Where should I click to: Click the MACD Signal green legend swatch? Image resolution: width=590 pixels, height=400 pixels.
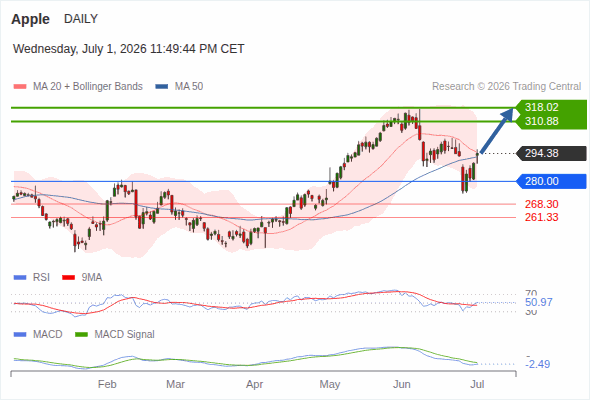tap(81, 335)
